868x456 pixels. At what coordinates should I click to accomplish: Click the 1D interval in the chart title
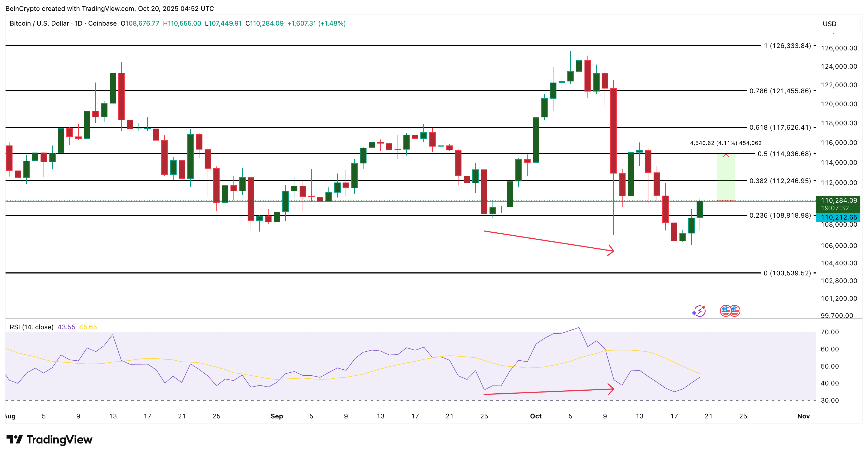pyautogui.click(x=79, y=24)
